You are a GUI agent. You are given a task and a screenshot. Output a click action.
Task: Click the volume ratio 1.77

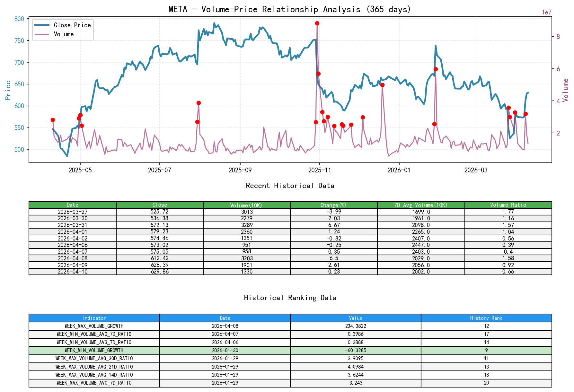point(508,212)
